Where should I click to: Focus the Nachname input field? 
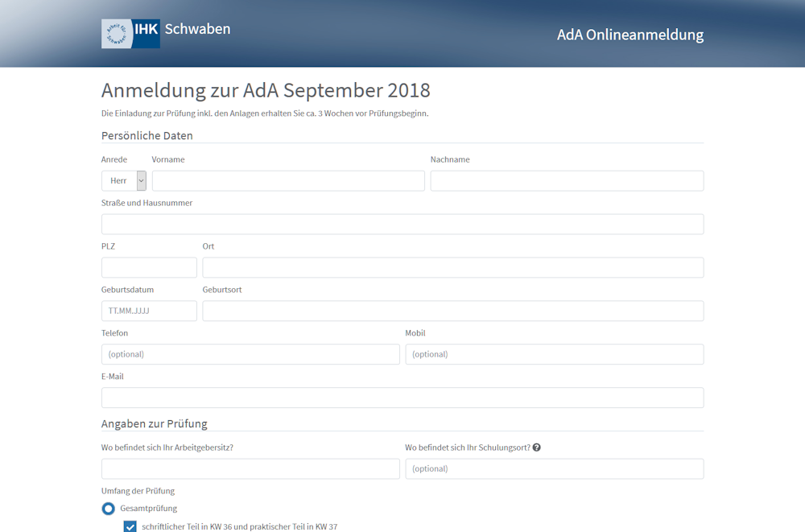click(567, 181)
